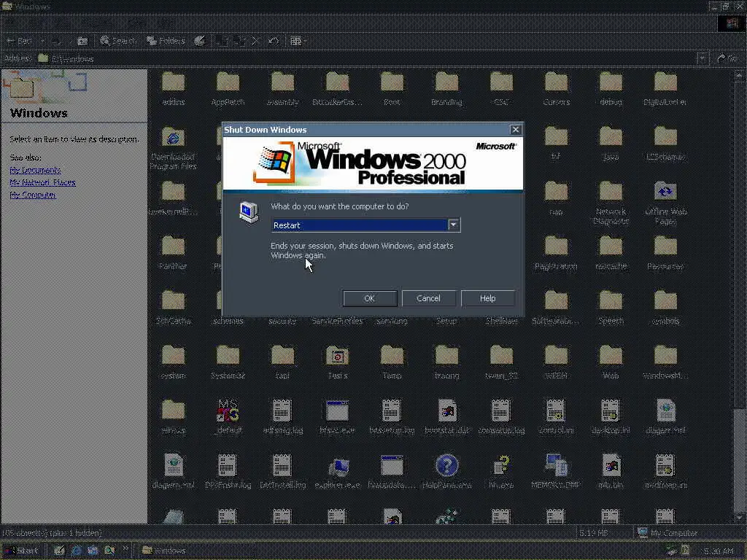This screenshot has width=747, height=560.
Task: Select the assembly folder
Action: point(282,88)
